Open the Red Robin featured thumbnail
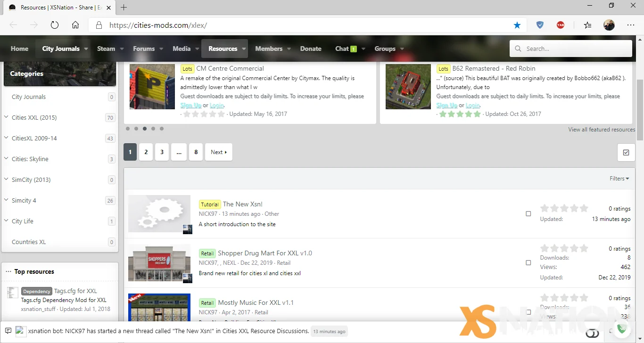 408,87
